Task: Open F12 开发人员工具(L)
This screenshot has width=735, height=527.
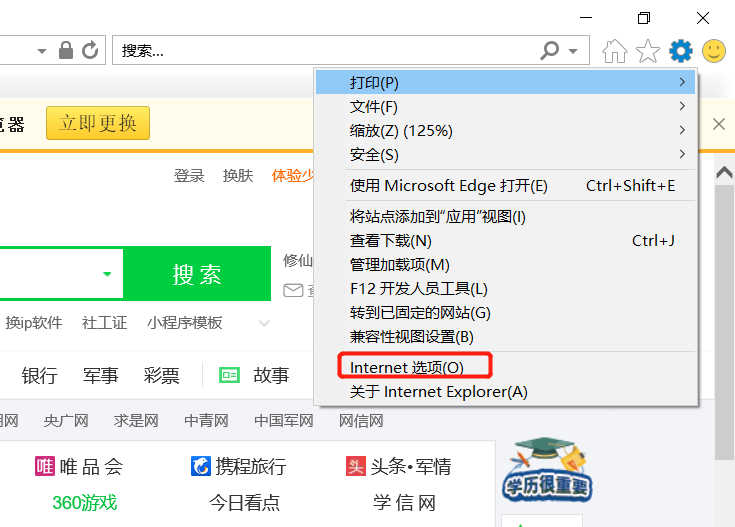Action: tap(506, 288)
